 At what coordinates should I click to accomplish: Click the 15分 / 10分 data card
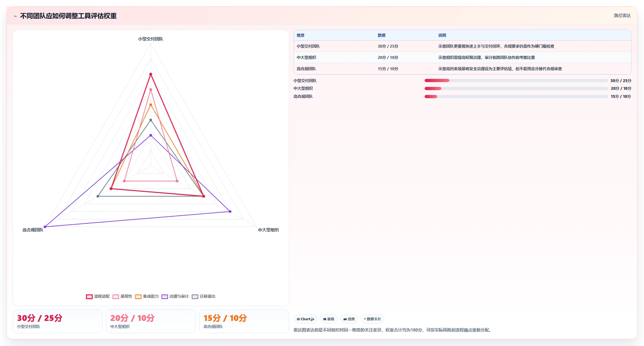pyautogui.click(x=244, y=321)
